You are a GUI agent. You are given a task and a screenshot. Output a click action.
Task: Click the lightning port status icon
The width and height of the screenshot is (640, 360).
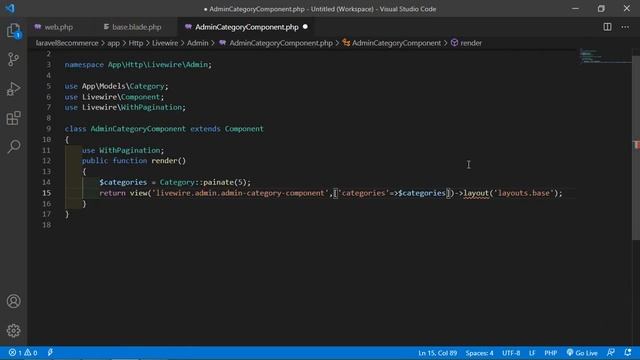[x=50, y=353]
